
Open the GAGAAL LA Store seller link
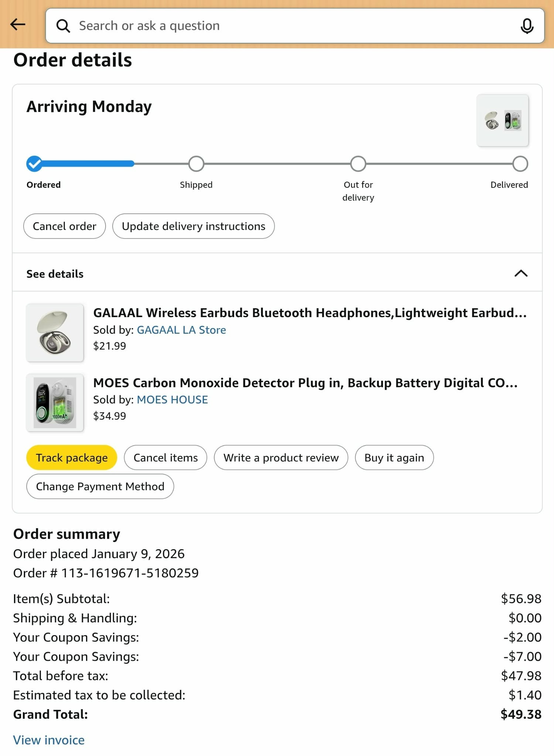click(181, 330)
